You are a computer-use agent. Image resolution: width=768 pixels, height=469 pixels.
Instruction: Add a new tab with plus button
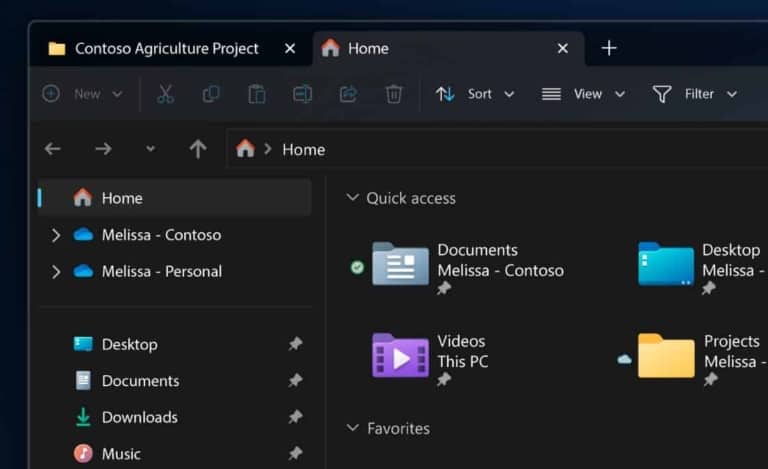(x=609, y=48)
